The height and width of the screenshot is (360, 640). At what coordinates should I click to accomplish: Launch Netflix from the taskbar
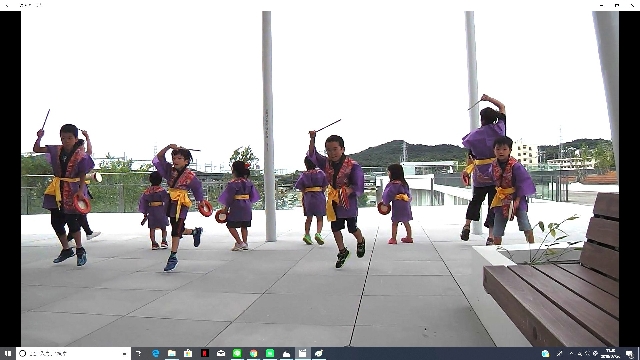[204, 353]
